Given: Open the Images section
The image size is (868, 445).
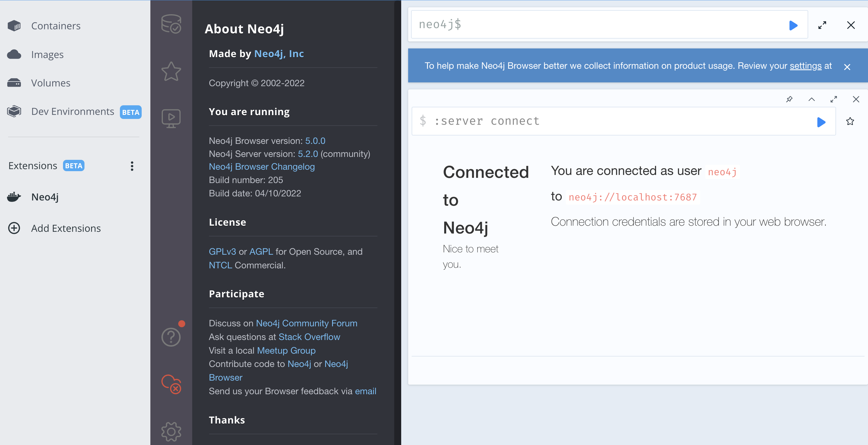Looking at the screenshot, I should [x=47, y=55].
